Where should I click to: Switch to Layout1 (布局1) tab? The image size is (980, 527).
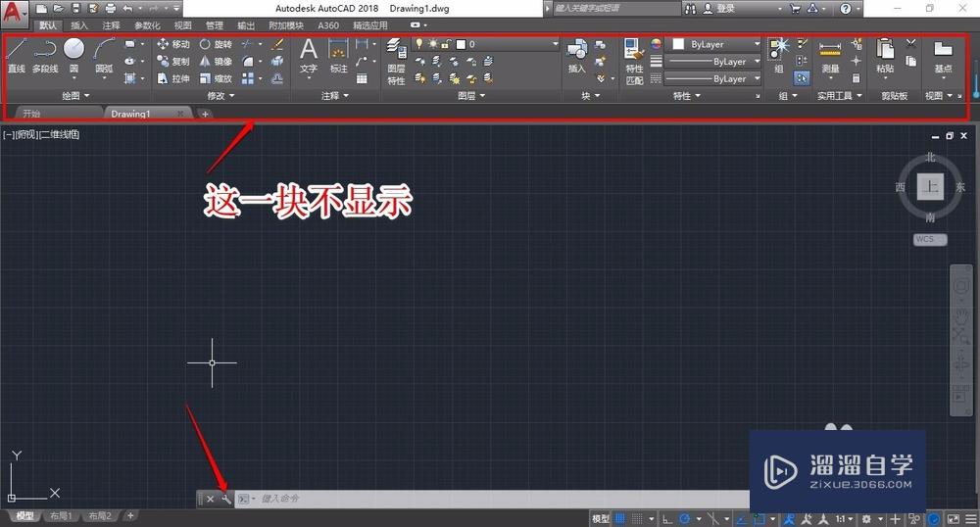tap(61, 516)
